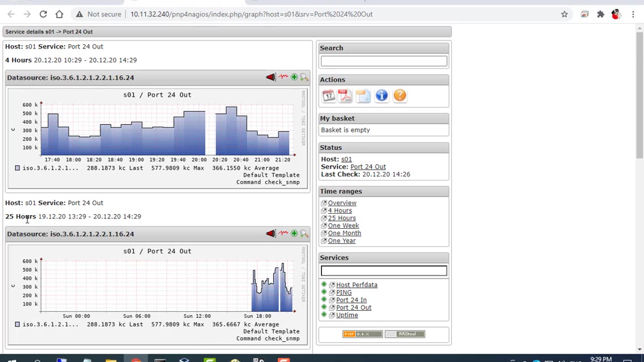This screenshot has width=644, height=362.
Task: Open the calendar icon in Actions
Action: coord(329,96)
